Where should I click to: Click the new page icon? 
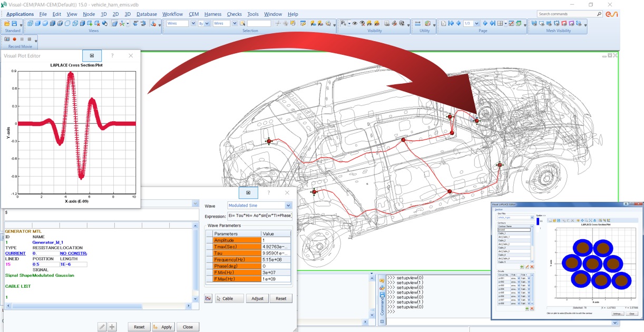tap(443, 23)
